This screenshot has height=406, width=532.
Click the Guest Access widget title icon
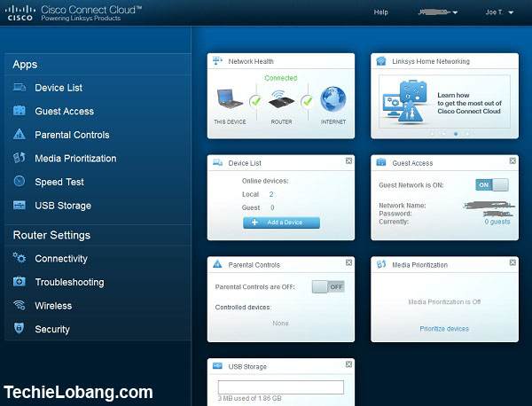(x=381, y=162)
